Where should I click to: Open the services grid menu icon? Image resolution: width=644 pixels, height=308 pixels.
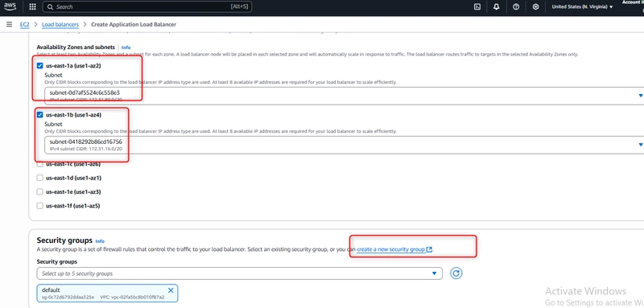point(33,7)
